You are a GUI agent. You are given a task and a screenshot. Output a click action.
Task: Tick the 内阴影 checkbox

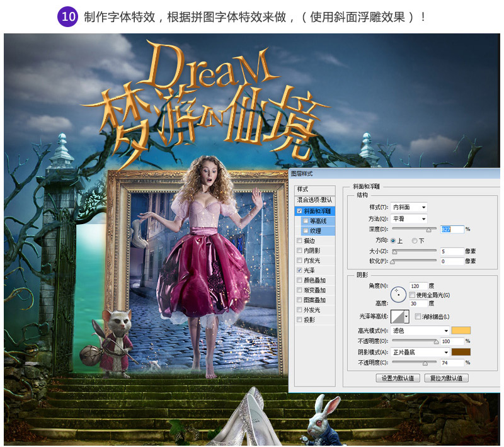[x=299, y=251]
